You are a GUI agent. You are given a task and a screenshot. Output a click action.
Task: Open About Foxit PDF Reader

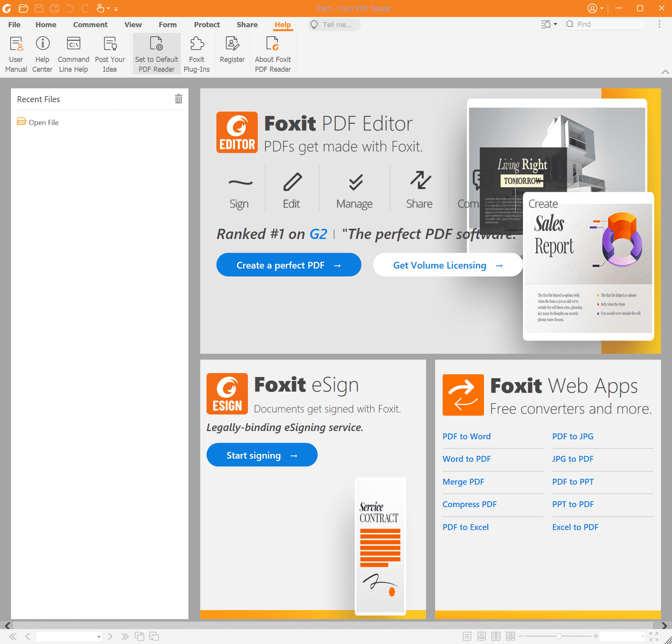(x=273, y=54)
